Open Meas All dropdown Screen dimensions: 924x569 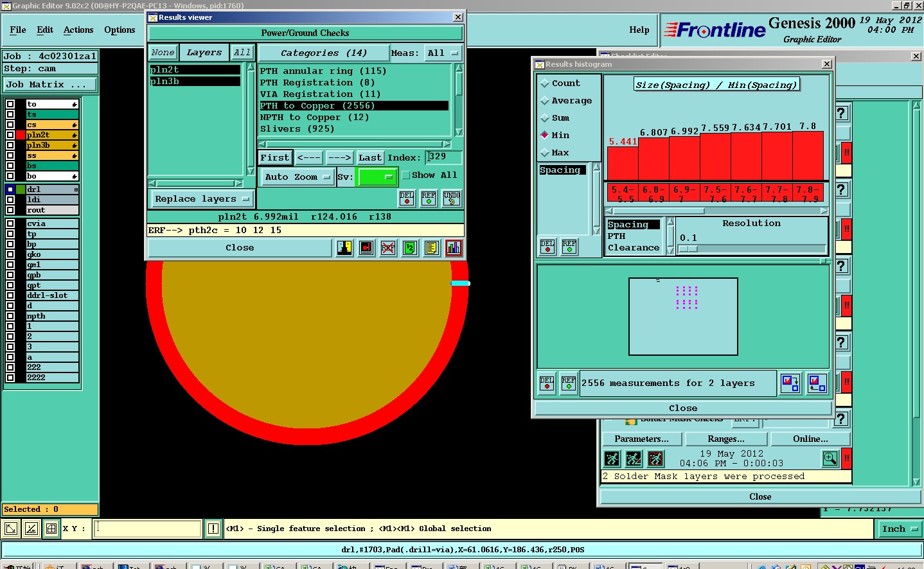point(444,53)
